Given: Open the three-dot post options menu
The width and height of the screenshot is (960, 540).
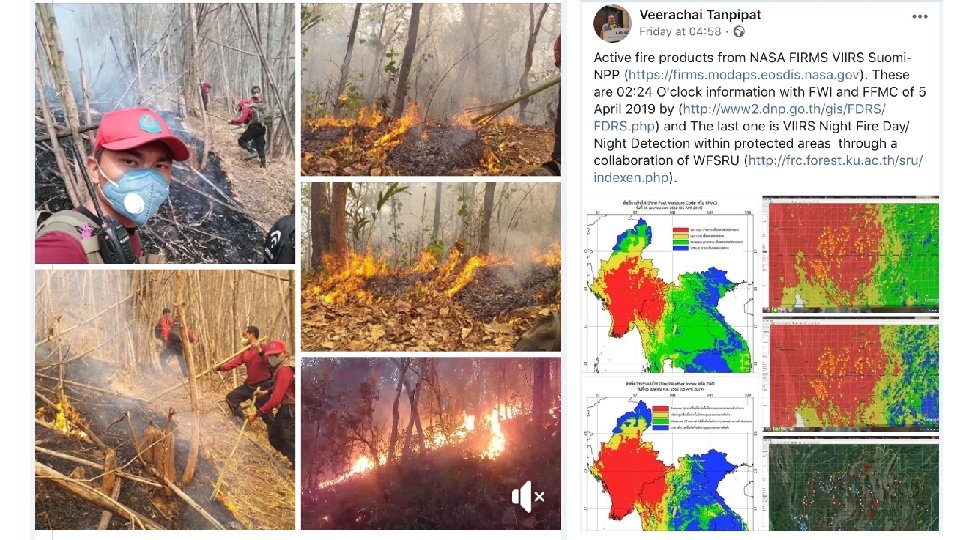Looking at the screenshot, I should click(920, 17).
